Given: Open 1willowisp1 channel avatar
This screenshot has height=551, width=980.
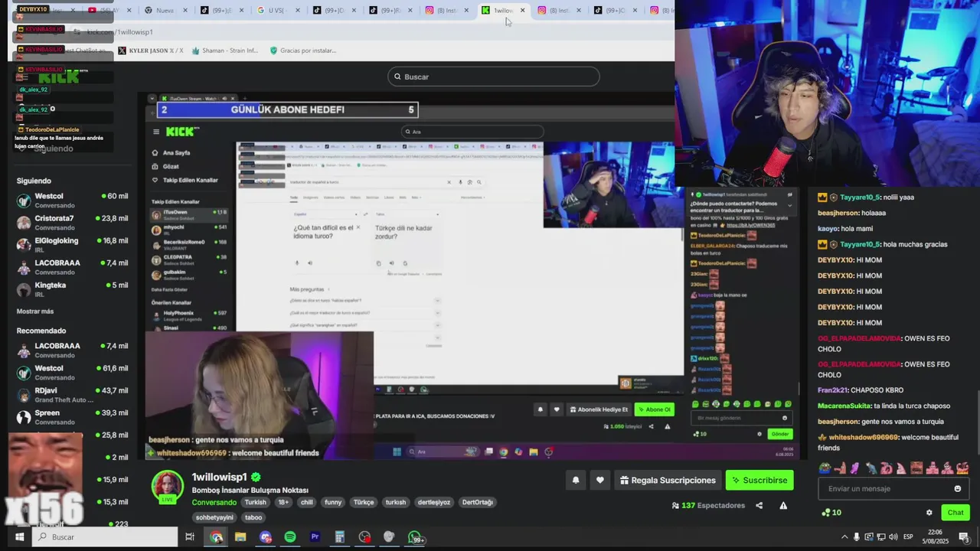Looking at the screenshot, I should pos(167,487).
